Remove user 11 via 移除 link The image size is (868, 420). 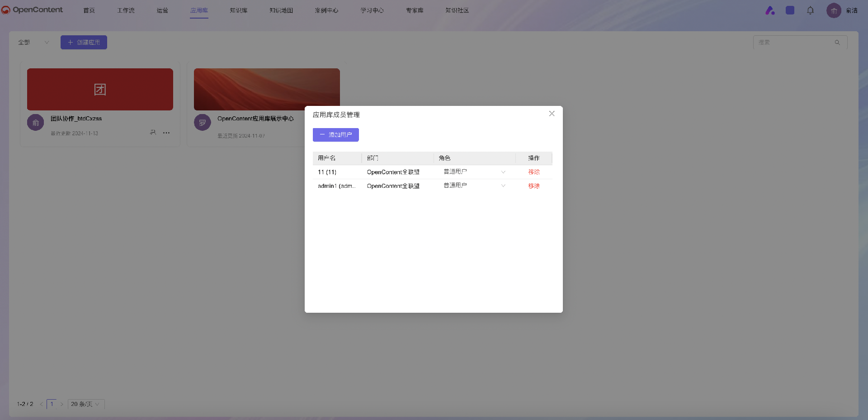pos(534,172)
